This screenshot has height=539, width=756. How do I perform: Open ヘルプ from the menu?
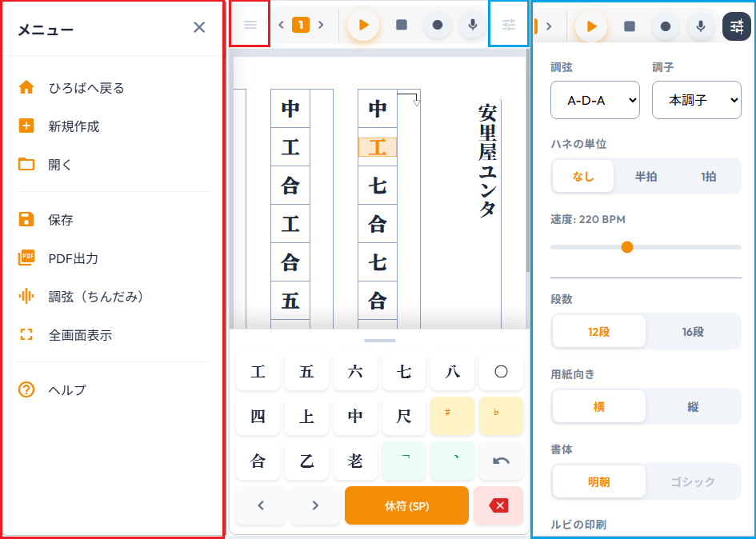click(113, 389)
